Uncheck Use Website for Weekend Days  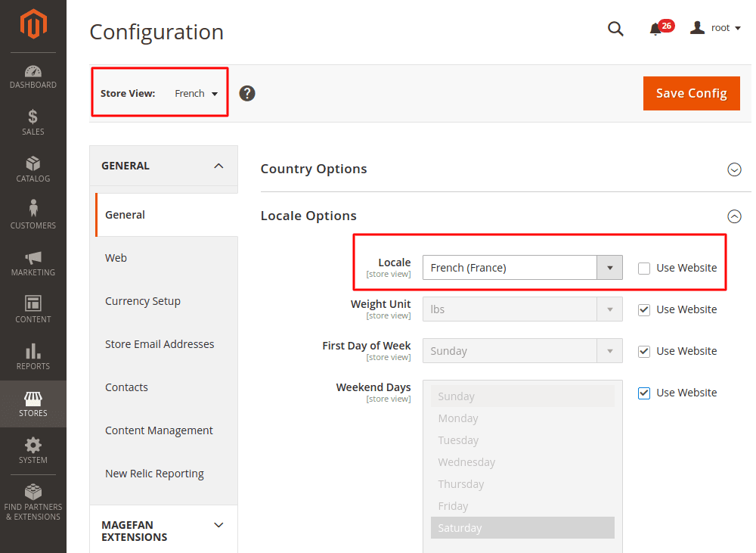click(x=644, y=393)
